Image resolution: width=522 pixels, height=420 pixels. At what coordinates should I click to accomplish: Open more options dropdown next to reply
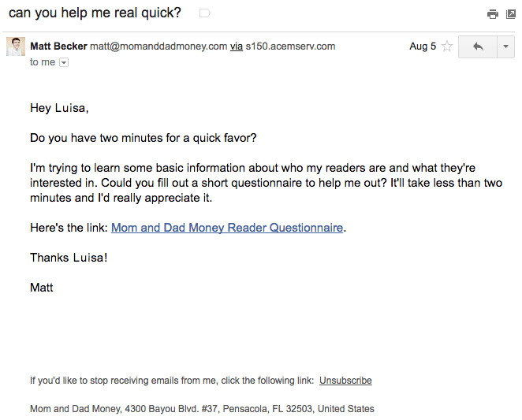[505, 46]
